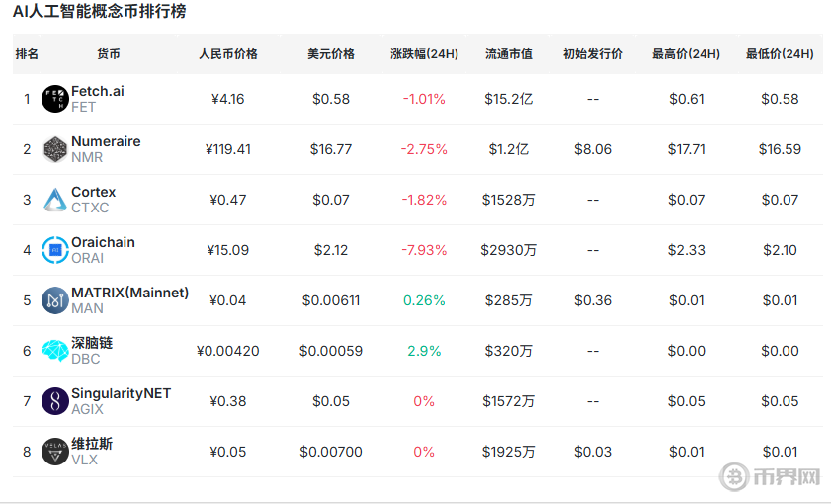Click the Cortex triangle logo icon
The image size is (831, 504).
pos(55,200)
